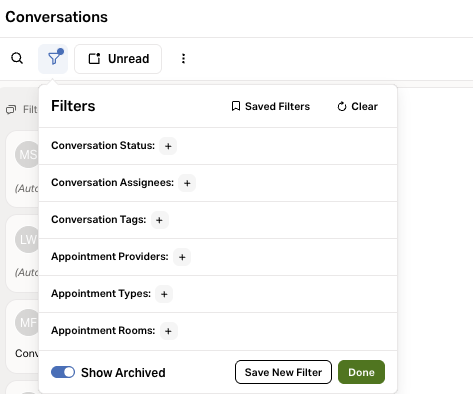Open the three-dot more options menu
The image size is (473, 394).
[x=183, y=59]
